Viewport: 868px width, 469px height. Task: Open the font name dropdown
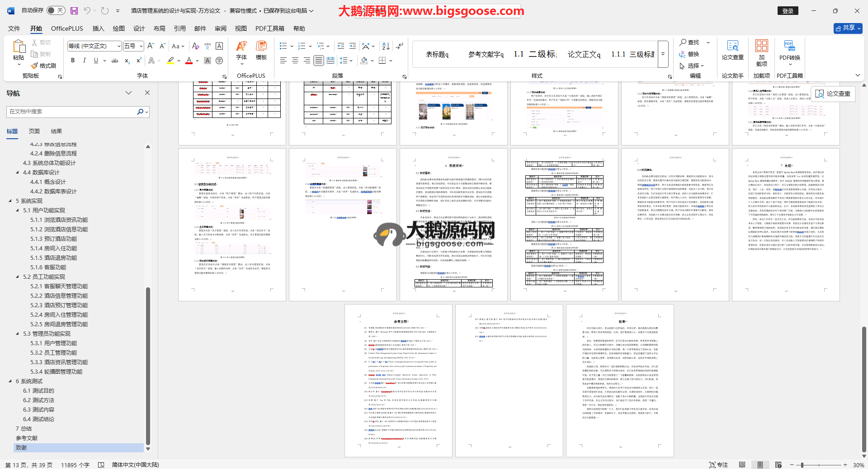coord(119,46)
